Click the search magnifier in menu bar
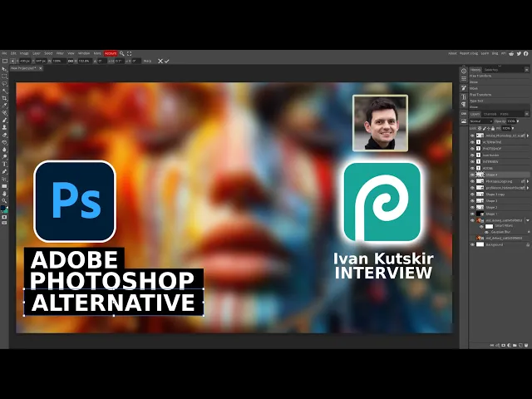The width and height of the screenshot is (532, 399). (x=122, y=53)
